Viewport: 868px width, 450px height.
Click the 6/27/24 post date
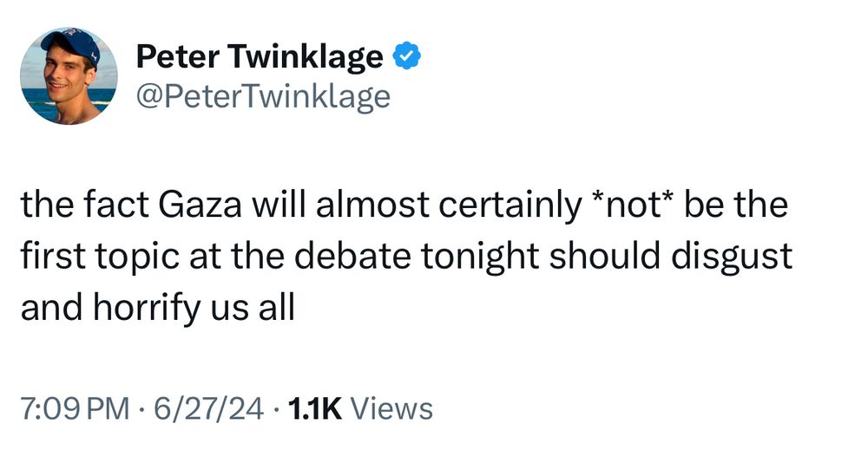click(x=205, y=407)
